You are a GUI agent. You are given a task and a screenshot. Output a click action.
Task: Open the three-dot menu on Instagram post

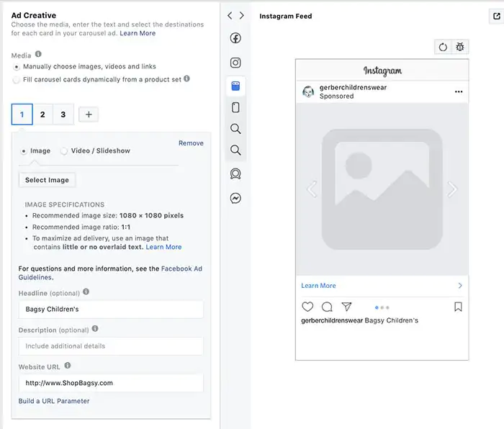tap(459, 91)
